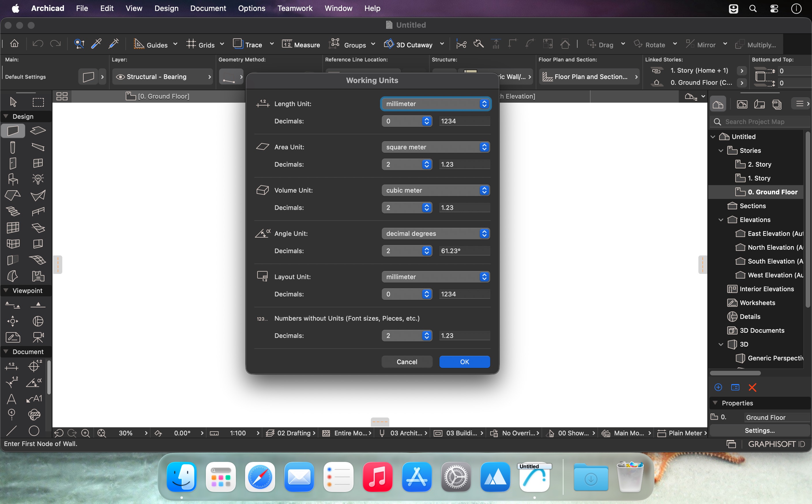Viewport: 812px width, 504px height.
Task: Cancel the Working Units dialog
Action: tap(407, 362)
